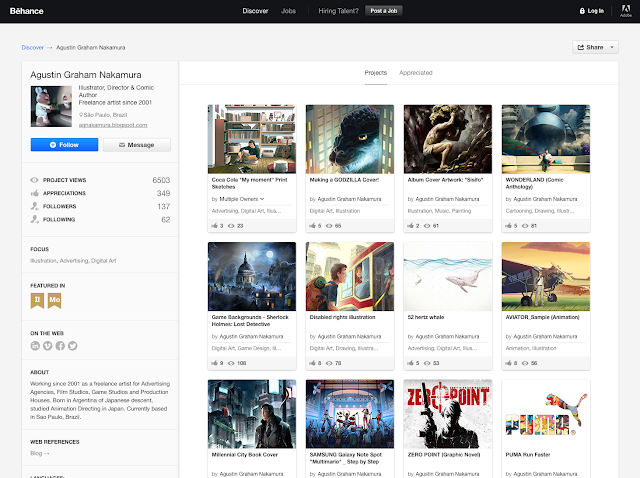Click the views eye icon on the Disabled rights card
640x478 pixels.
click(x=329, y=363)
